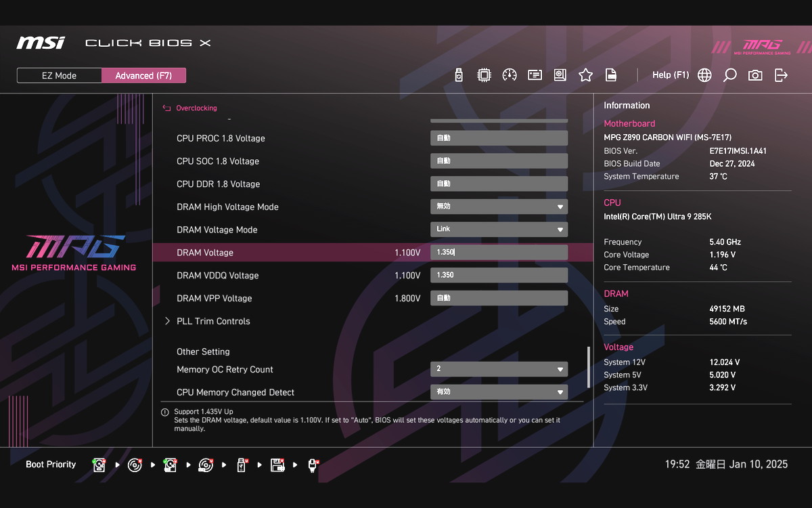Click the CPU PROC 1.8 Voltage field
Image resolution: width=812 pixels, height=508 pixels.
click(x=499, y=138)
